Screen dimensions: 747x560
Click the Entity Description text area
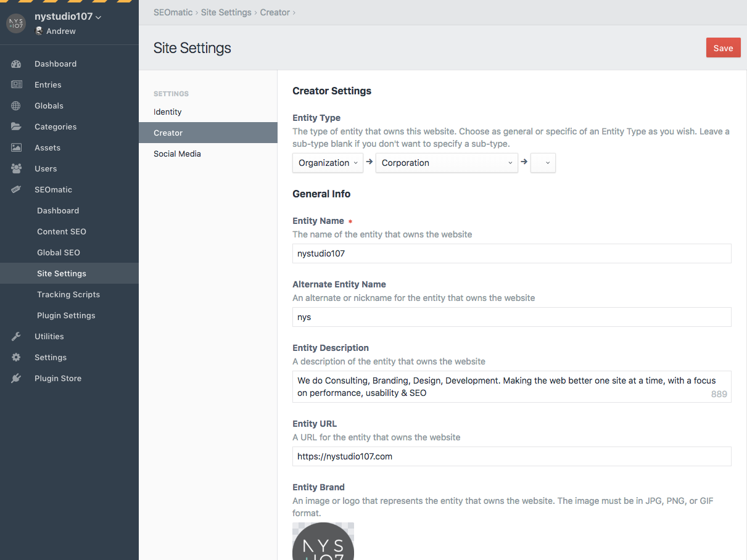tap(511, 387)
